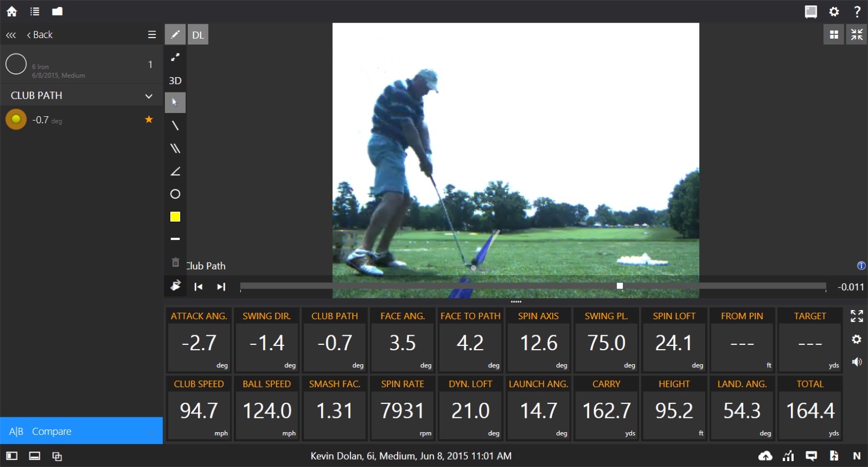Toggle the sound speaker icon
The width and height of the screenshot is (868, 467).
pyautogui.click(x=857, y=362)
